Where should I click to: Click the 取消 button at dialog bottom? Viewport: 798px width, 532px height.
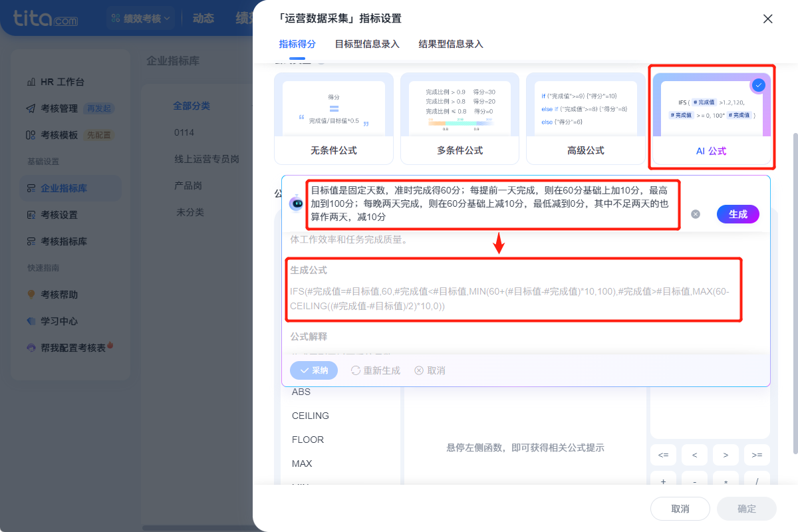tap(680, 509)
